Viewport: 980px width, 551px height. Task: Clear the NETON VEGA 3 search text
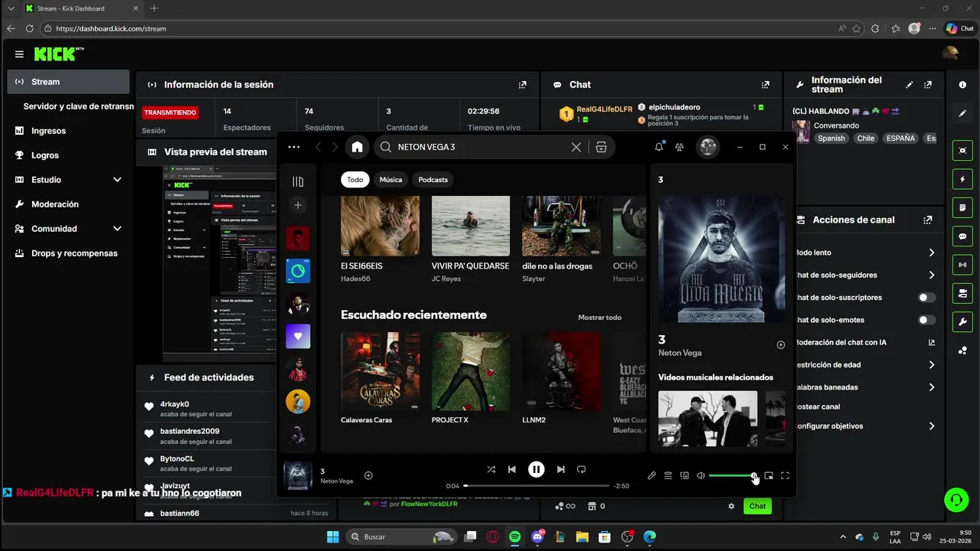(x=576, y=147)
